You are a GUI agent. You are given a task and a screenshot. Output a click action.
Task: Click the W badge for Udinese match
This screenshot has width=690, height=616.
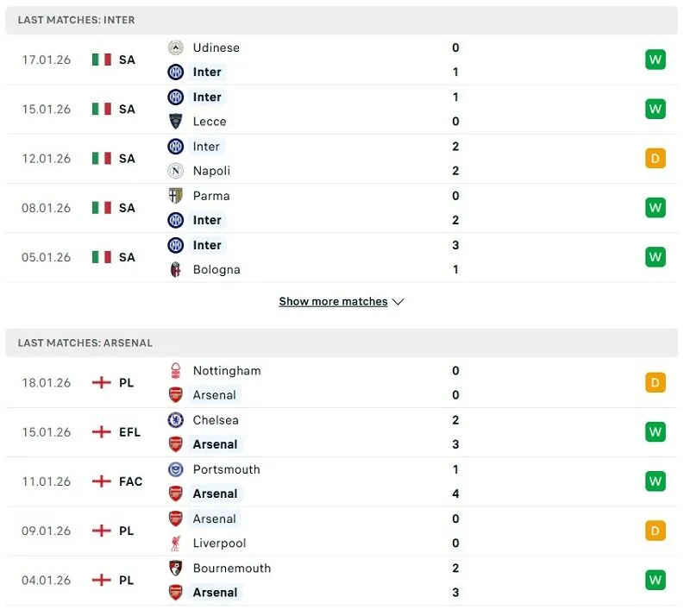pyautogui.click(x=655, y=60)
